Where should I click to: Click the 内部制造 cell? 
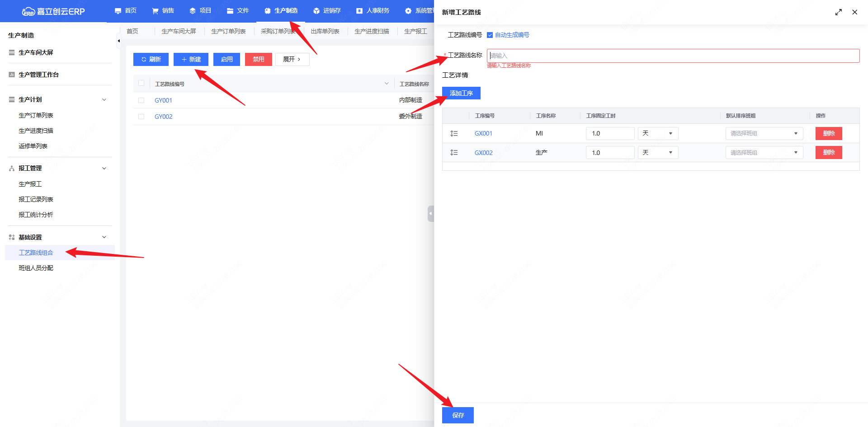(410, 100)
